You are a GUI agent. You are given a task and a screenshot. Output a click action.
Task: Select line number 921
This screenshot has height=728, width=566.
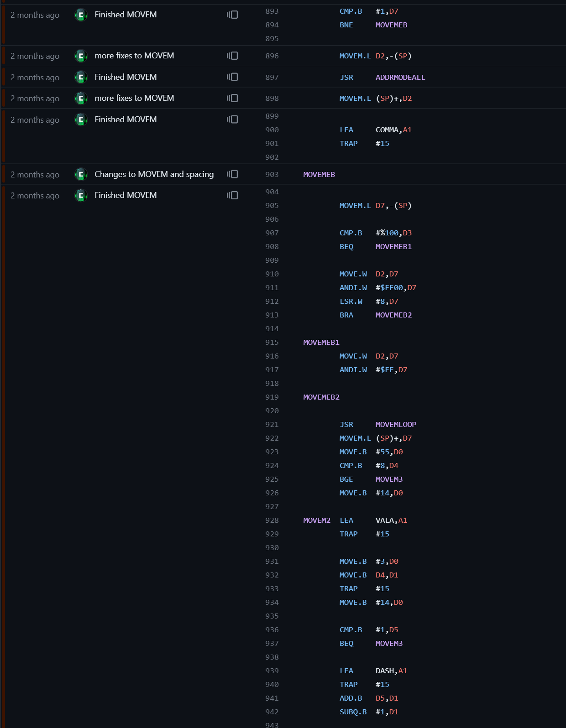(272, 425)
